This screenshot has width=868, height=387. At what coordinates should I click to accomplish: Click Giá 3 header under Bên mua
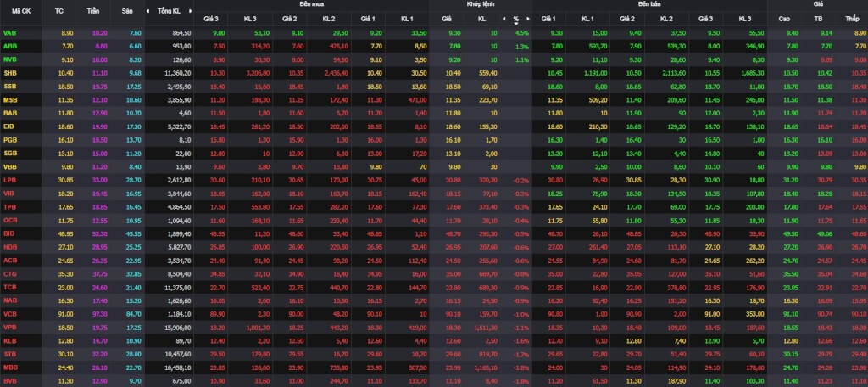point(211,19)
